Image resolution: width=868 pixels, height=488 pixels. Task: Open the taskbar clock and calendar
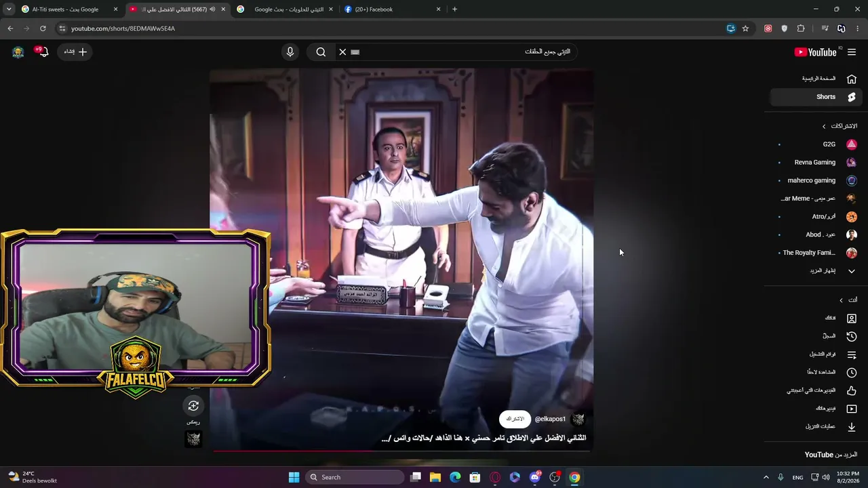(848, 477)
